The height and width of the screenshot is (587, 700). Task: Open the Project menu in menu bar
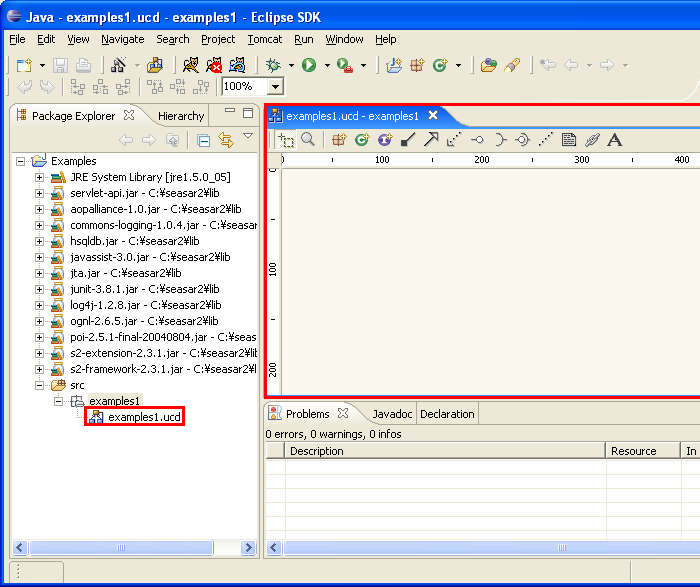click(x=218, y=39)
